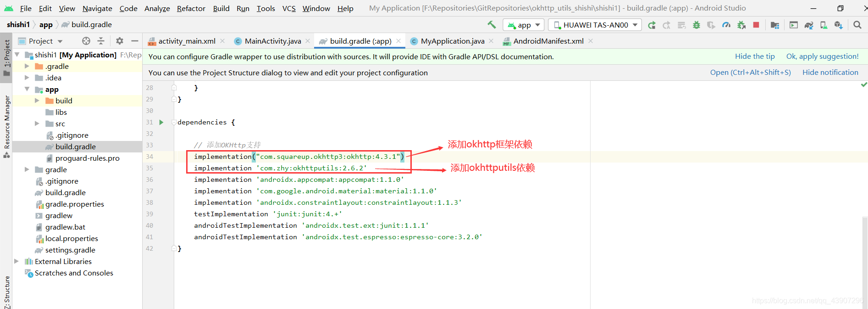Viewport: 868px width, 309px height.
Task: Click the Select Opened File target icon
Action: (x=86, y=41)
